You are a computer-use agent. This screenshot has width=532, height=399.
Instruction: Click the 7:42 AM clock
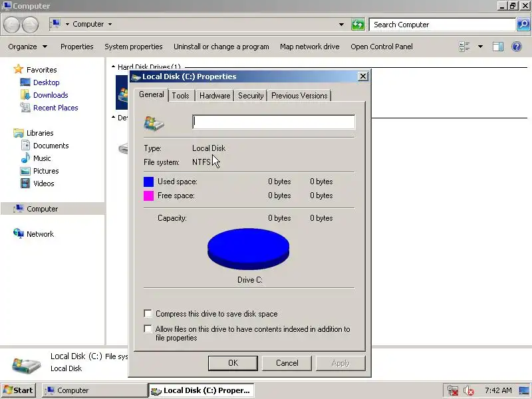click(498, 390)
